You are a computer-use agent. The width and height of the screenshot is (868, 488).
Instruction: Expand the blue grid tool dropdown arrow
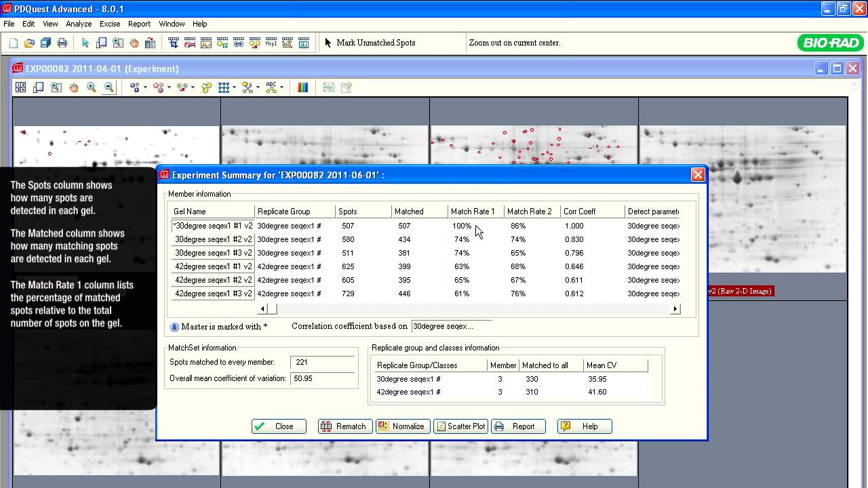[x=234, y=87]
